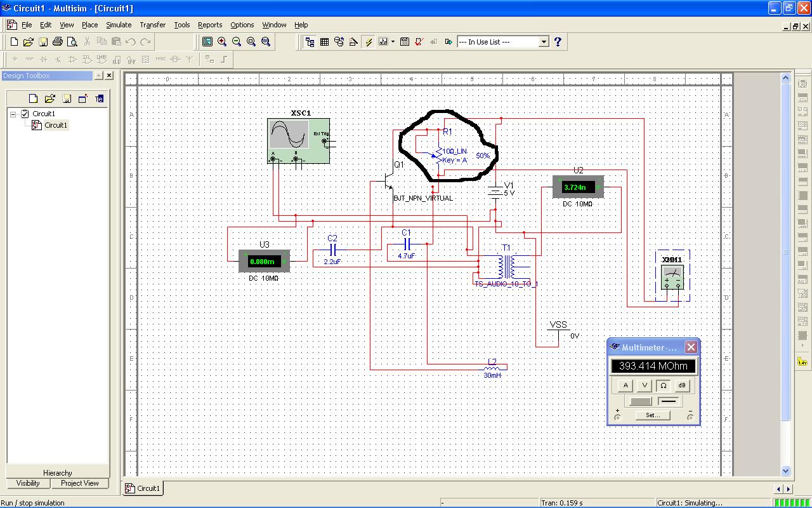Run Electrical Rules Check icon
Screen dimensions: 812x508
coord(419,42)
